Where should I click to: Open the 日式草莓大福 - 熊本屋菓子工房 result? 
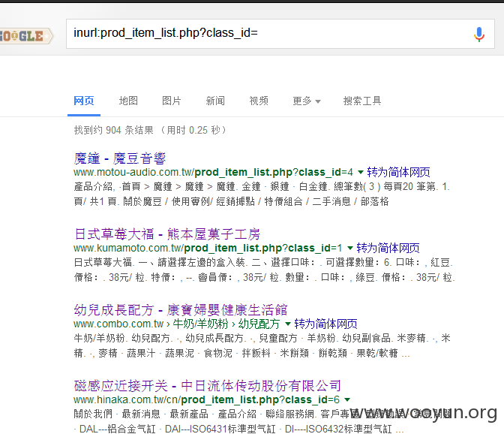(x=167, y=234)
